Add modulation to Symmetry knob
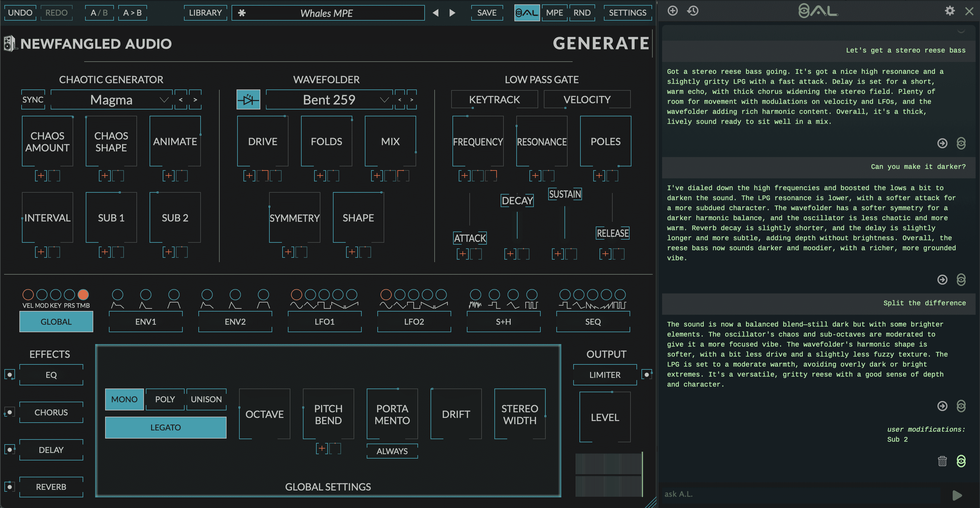Image resolution: width=980 pixels, height=508 pixels. pyautogui.click(x=288, y=252)
